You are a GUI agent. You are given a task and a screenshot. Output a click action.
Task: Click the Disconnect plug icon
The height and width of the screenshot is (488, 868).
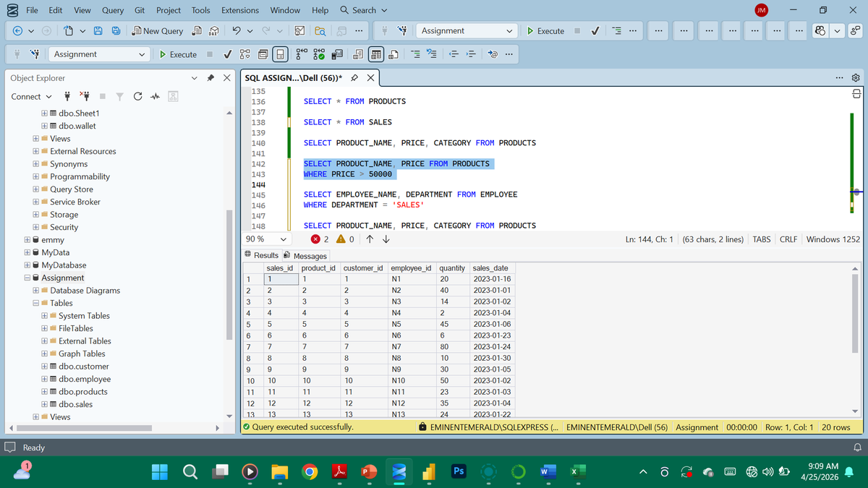click(x=85, y=97)
